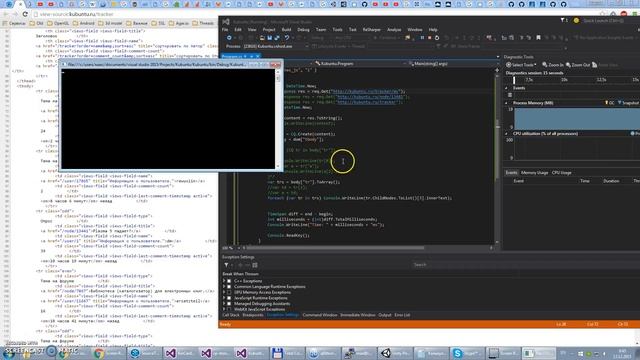Open the Kubuntu.Program class navigation dropdown
This screenshot has height=360, width=640.
(361, 64)
